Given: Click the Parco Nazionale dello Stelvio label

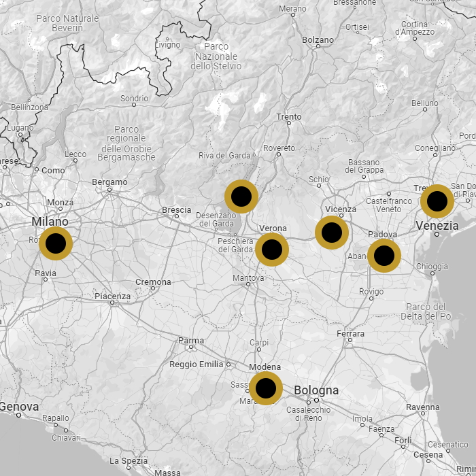Looking at the screenshot, I should coord(216,56).
